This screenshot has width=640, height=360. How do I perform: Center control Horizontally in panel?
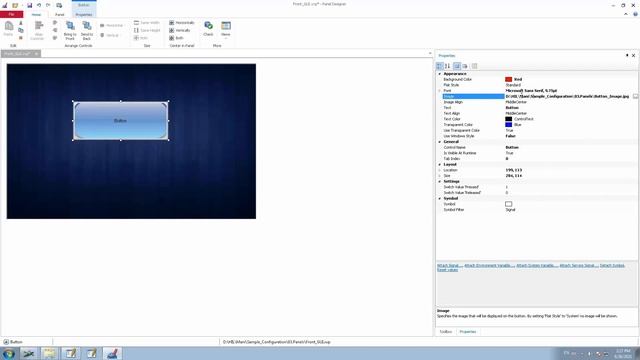click(182, 23)
